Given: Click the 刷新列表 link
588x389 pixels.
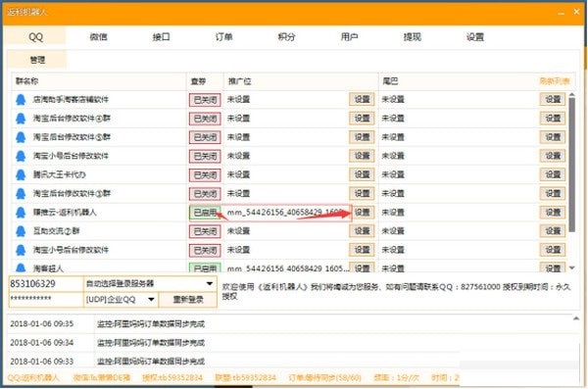Looking at the screenshot, I should click(x=555, y=81).
